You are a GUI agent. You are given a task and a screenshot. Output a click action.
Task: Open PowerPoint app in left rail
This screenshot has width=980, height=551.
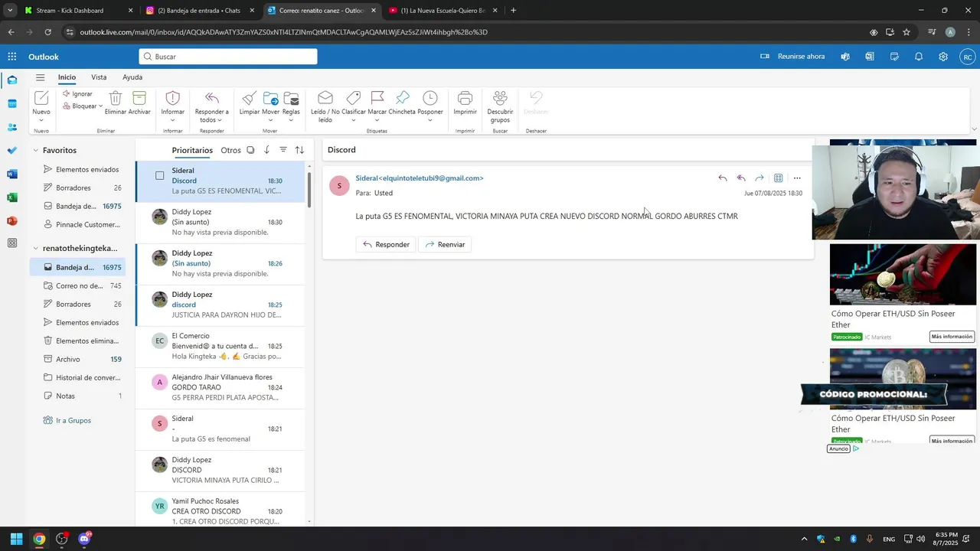click(x=12, y=220)
